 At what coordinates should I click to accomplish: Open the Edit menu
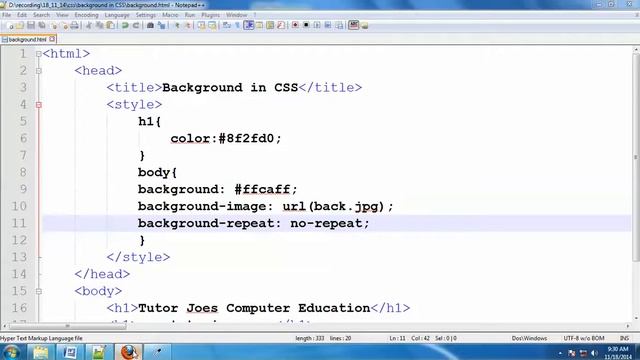tap(22, 15)
